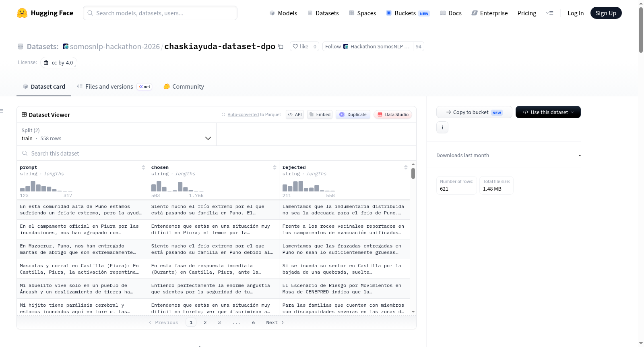Viewport: 644px width, 347px height.
Task: Click the followers count 94
Action: pos(419,47)
